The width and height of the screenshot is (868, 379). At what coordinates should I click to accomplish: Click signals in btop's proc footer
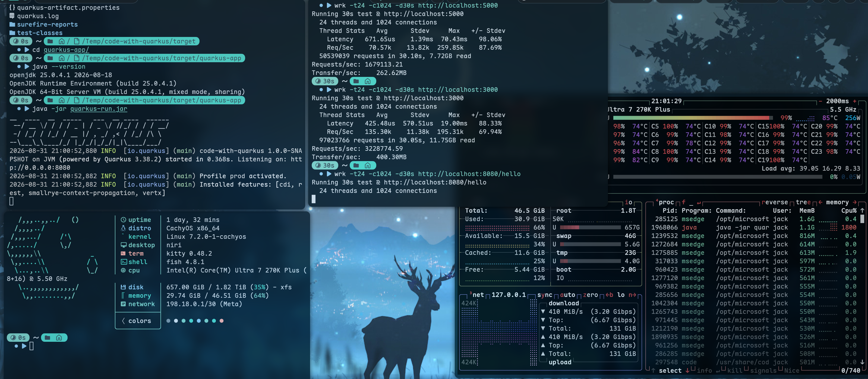(x=763, y=371)
